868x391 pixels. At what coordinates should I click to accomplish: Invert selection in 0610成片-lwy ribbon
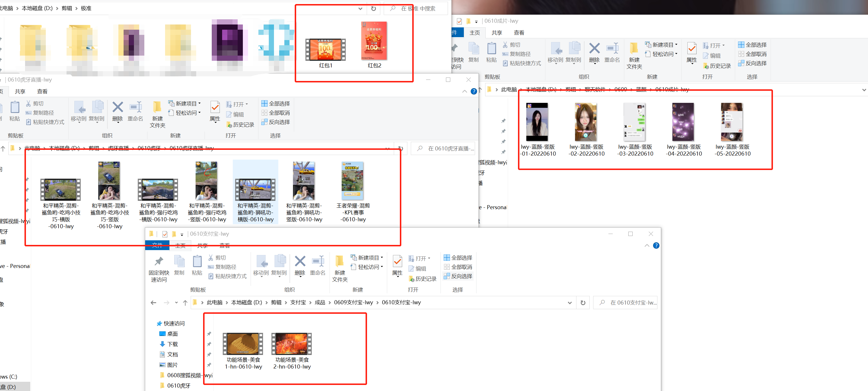(x=752, y=63)
